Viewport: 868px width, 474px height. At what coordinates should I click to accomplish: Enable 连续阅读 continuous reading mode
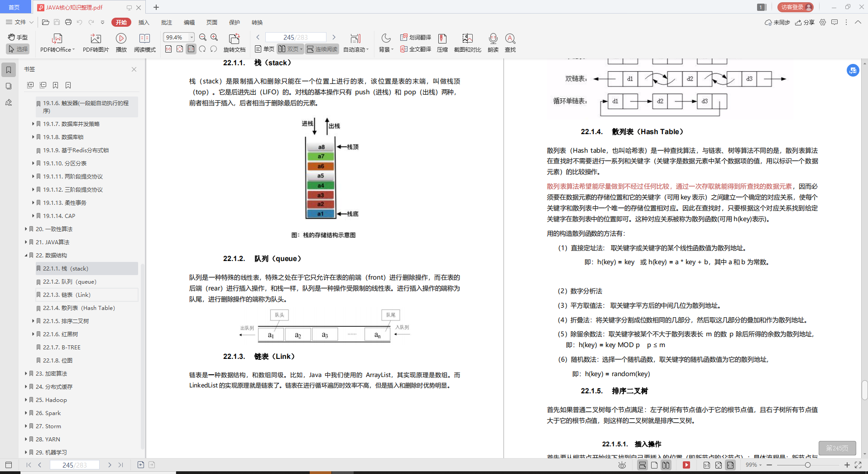[322, 49]
